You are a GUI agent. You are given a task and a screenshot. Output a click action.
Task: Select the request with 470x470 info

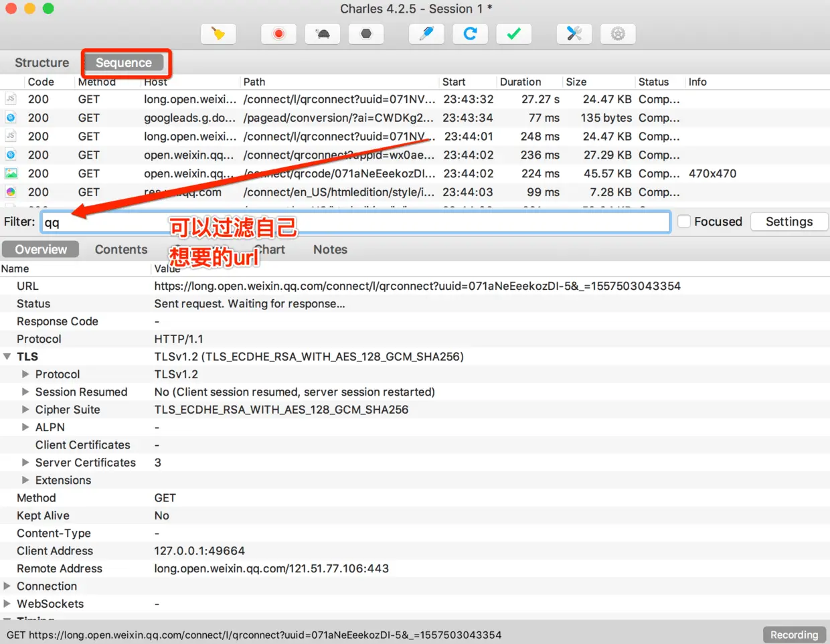[415, 173]
